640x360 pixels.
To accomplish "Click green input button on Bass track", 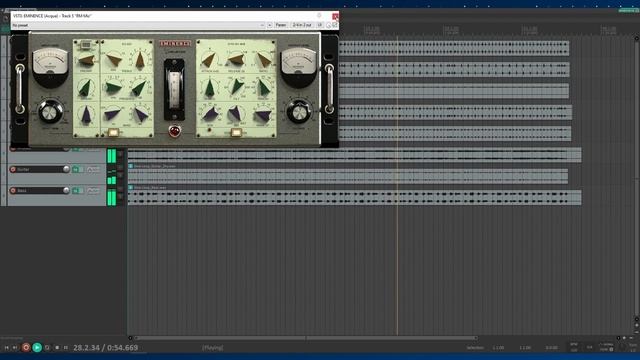I will [76, 191].
